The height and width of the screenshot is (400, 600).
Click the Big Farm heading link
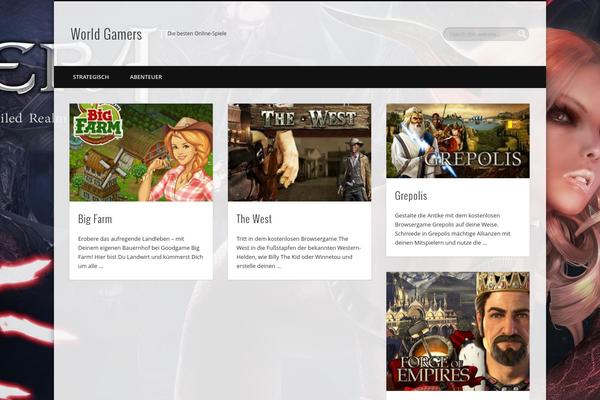click(95, 219)
